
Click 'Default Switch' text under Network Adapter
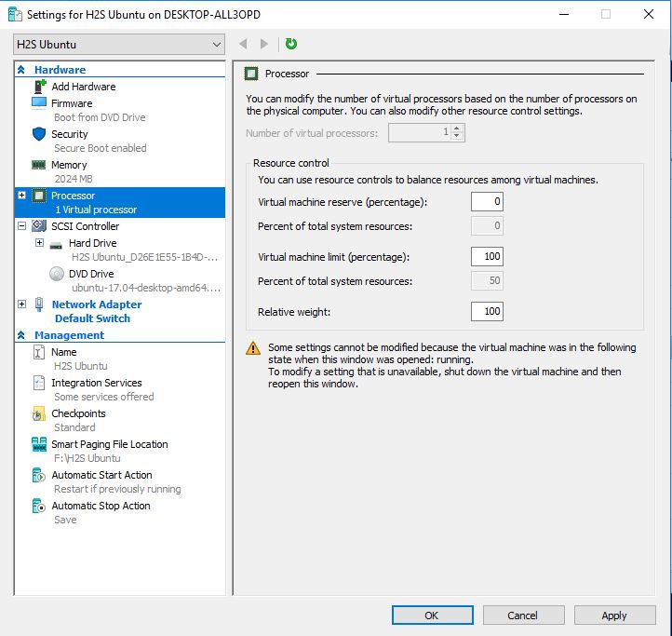(92, 318)
